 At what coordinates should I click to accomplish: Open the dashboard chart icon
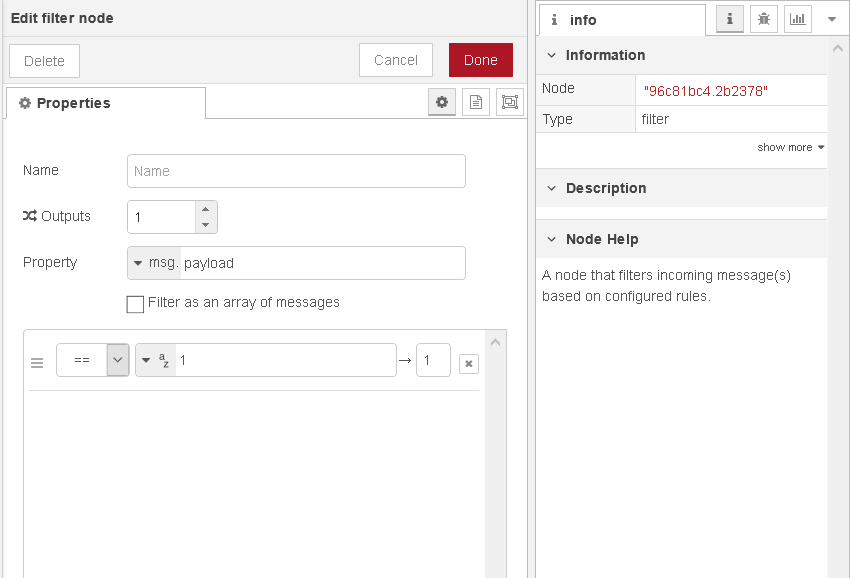point(798,19)
